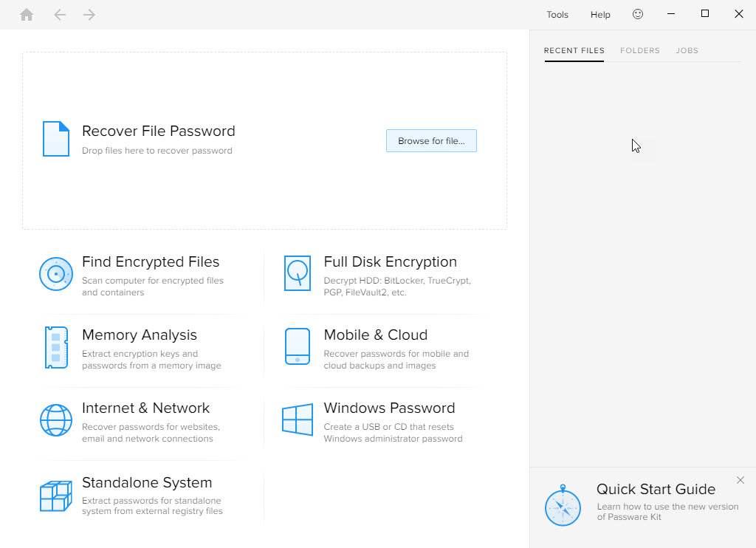Screen dimensions: 756x548
Task: Open Internet & Network title
Action: (145, 408)
